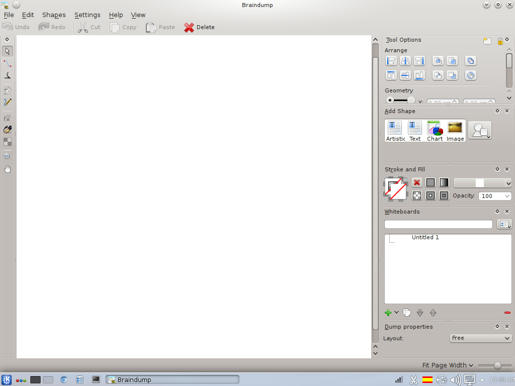The height and width of the screenshot is (386, 515).
Task: Open the Opacity combo box
Action: (495, 196)
